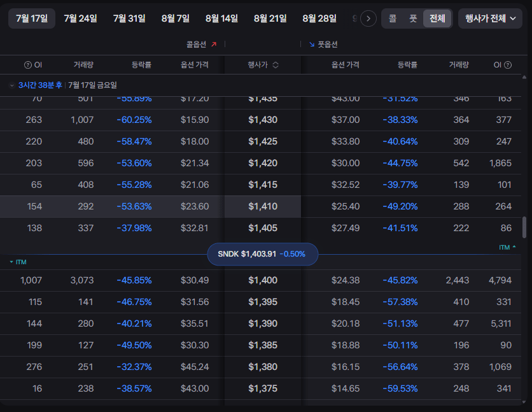Toggle the 풋 (puts only) filter
Screen dimensions: 532x412
coord(412,18)
